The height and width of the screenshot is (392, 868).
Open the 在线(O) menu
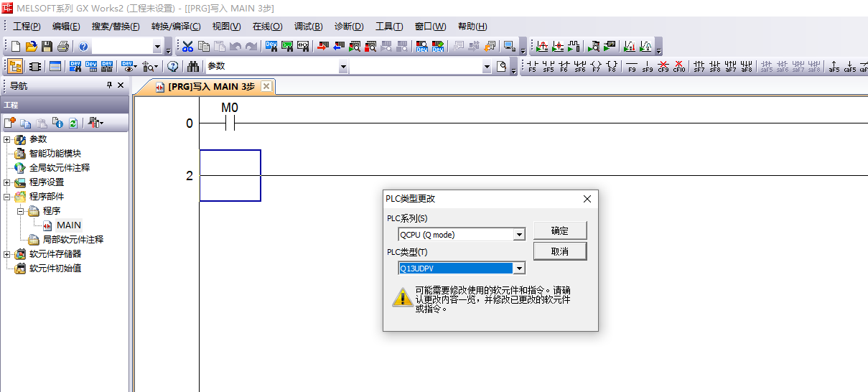pyautogui.click(x=267, y=27)
